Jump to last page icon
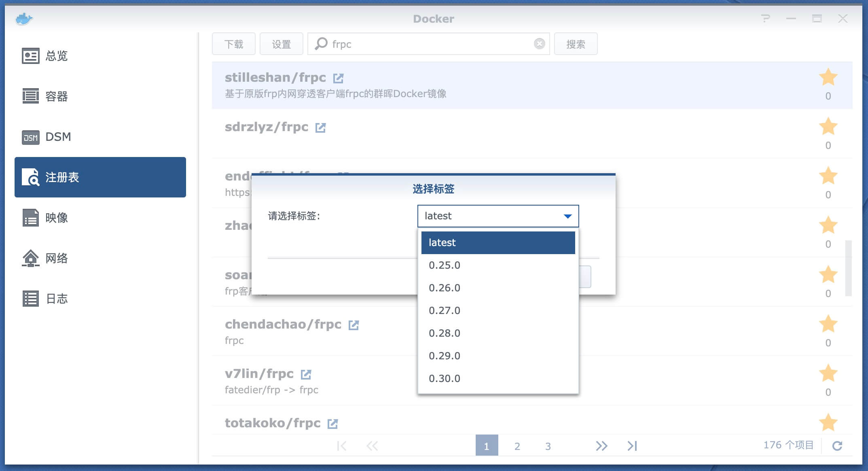The height and width of the screenshot is (471, 868). point(632,446)
